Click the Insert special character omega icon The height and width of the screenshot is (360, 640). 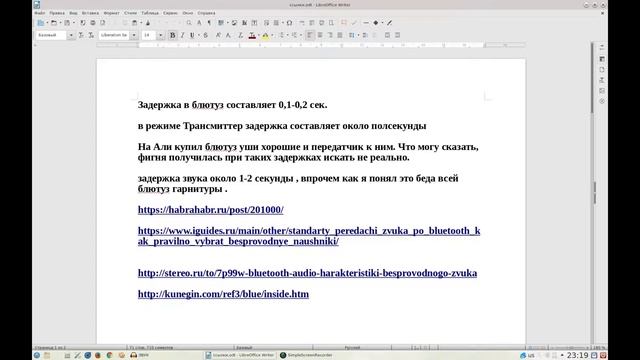pyautogui.click(x=289, y=23)
